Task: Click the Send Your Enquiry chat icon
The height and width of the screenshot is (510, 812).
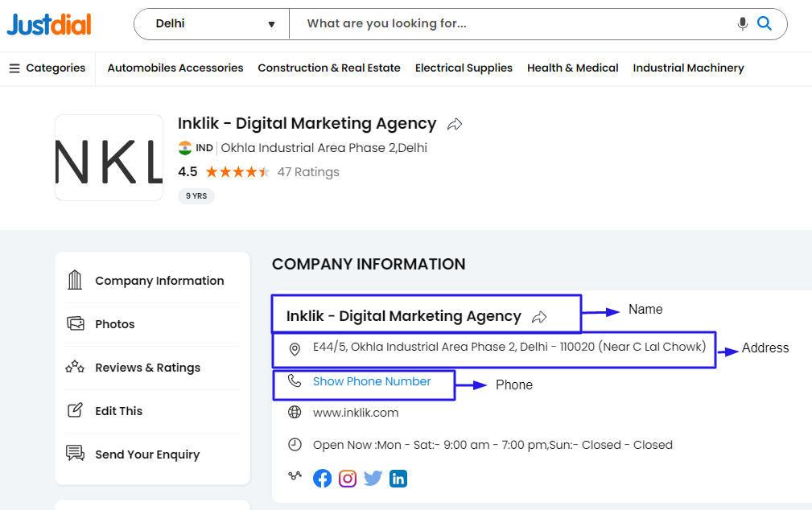Action: (x=75, y=454)
